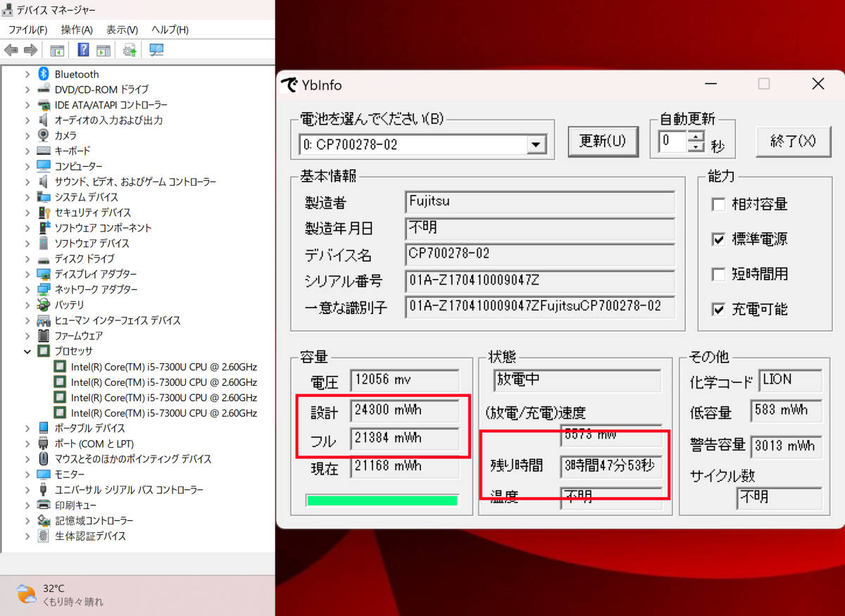Click the 電圧 value 12056 mv
Screen dimensions: 845x616
click(x=404, y=381)
